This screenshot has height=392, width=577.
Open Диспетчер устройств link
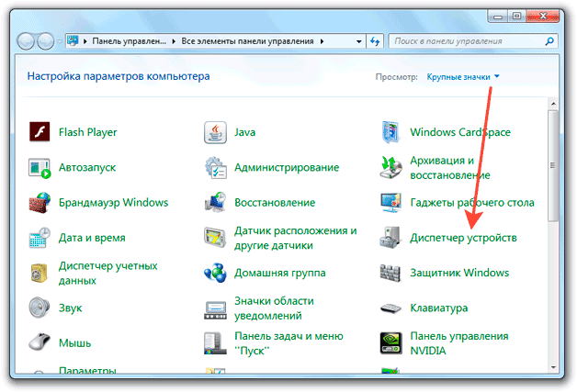(x=463, y=239)
